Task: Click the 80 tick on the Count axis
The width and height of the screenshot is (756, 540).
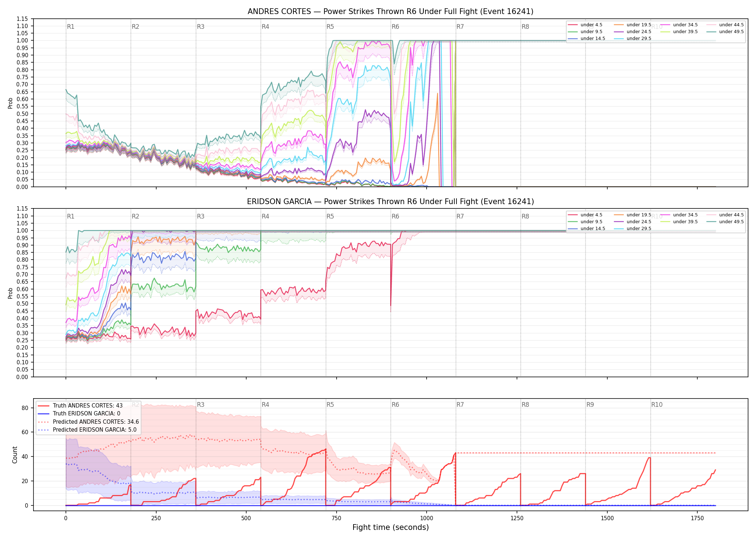Action: (25, 408)
